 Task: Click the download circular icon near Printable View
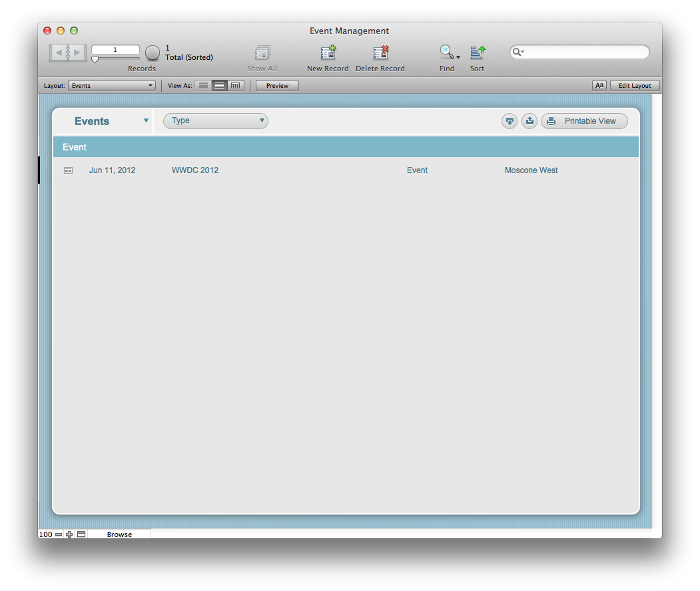pyautogui.click(x=509, y=120)
